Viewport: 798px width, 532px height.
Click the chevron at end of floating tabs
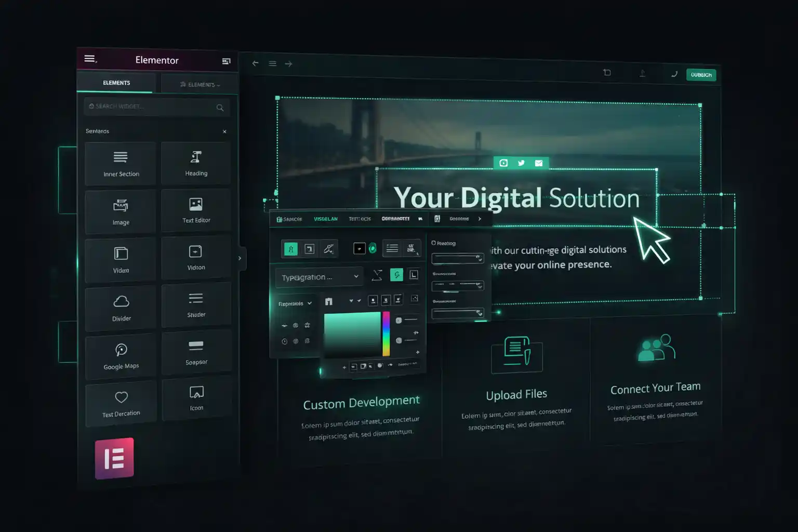coord(480,219)
